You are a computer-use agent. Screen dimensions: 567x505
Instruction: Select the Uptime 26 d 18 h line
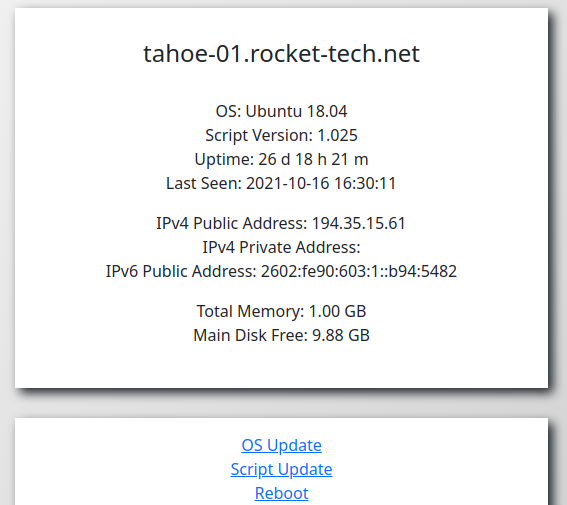click(281, 159)
